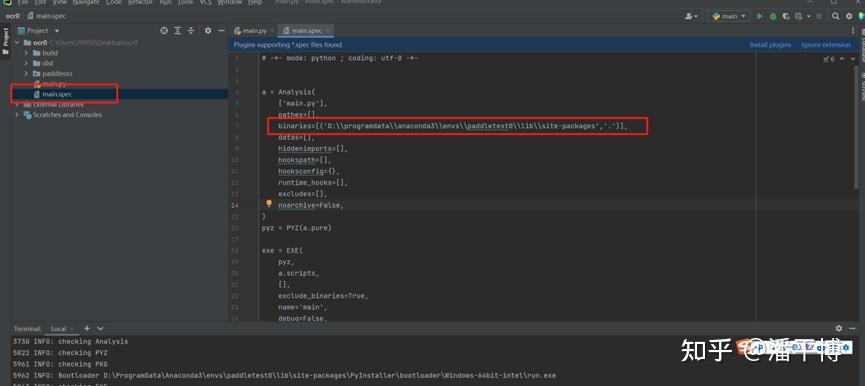Toggle the Project tool window stripe button
The height and width of the screenshot is (386, 865).
coord(6,40)
